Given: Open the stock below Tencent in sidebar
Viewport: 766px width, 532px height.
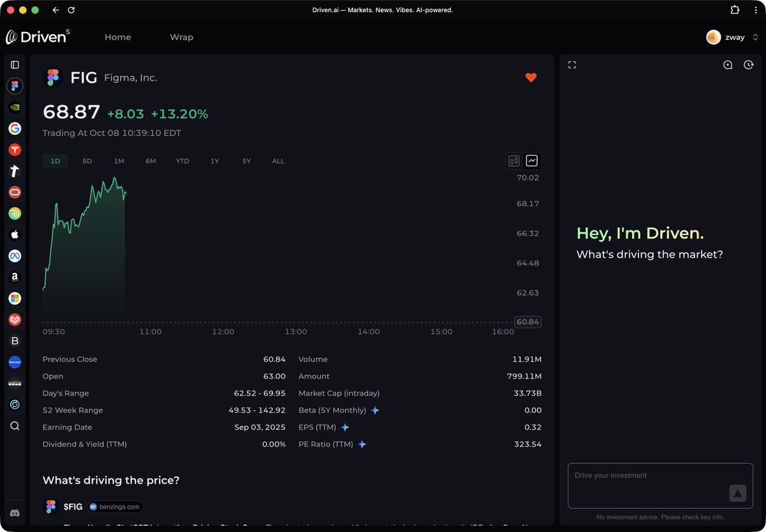Looking at the screenshot, I should pos(15,383).
